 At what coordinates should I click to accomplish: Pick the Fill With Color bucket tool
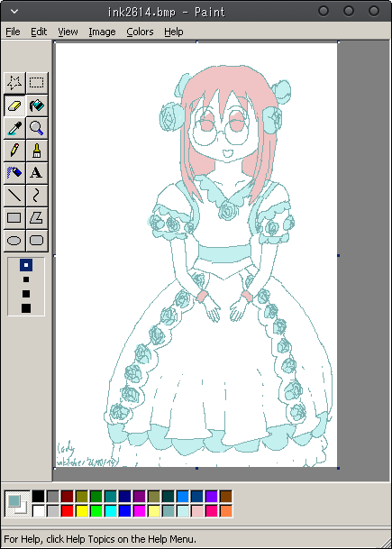[x=37, y=105]
